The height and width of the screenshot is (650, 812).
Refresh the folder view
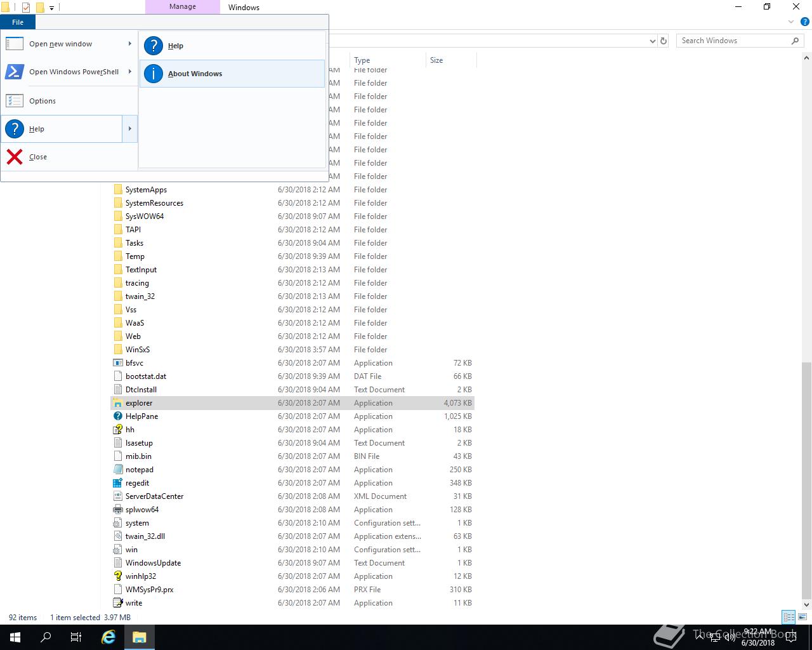(x=664, y=41)
